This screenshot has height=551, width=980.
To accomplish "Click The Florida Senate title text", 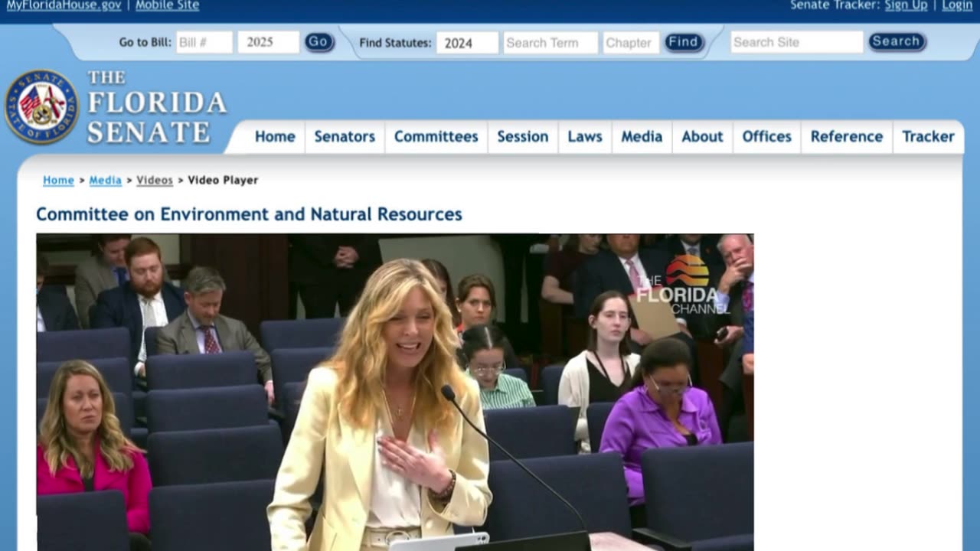I will pyautogui.click(x=157, y=107).
